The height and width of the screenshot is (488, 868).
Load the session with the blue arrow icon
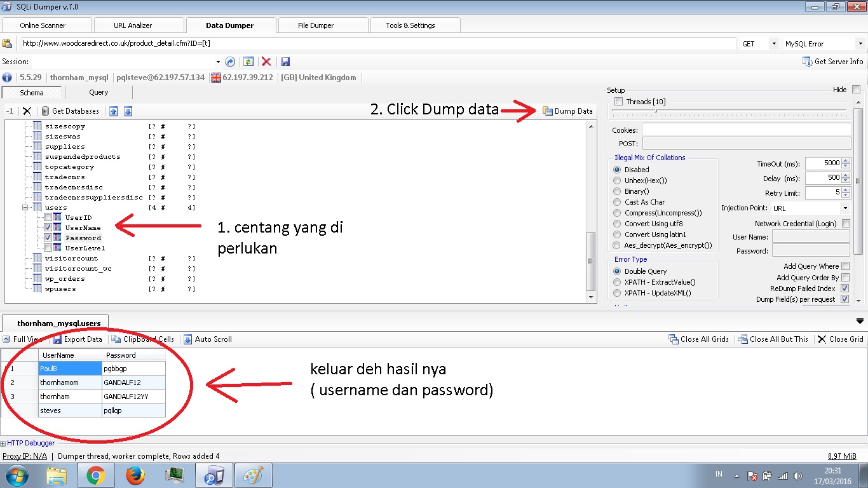[230, 62]
